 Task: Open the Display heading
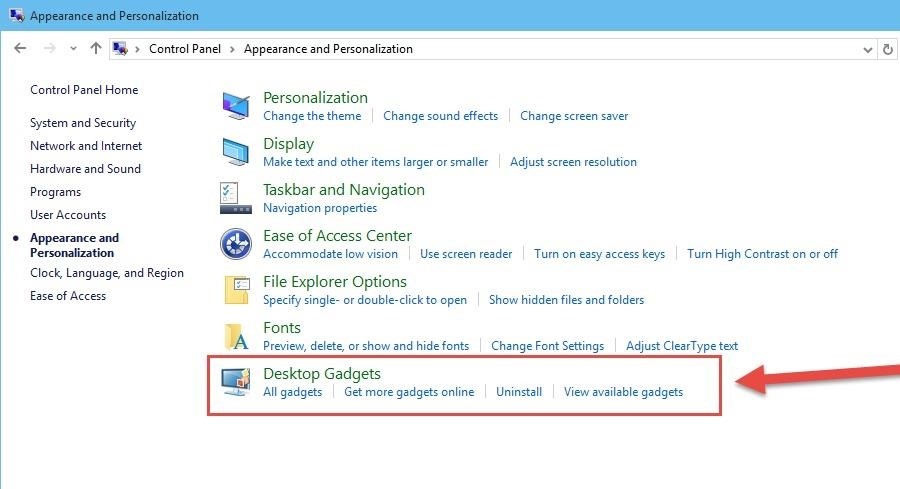(x=289, y=143)
